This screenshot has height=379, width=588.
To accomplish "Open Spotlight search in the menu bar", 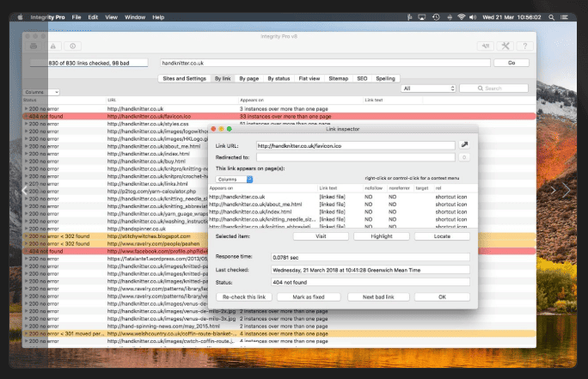I will 551,17.
